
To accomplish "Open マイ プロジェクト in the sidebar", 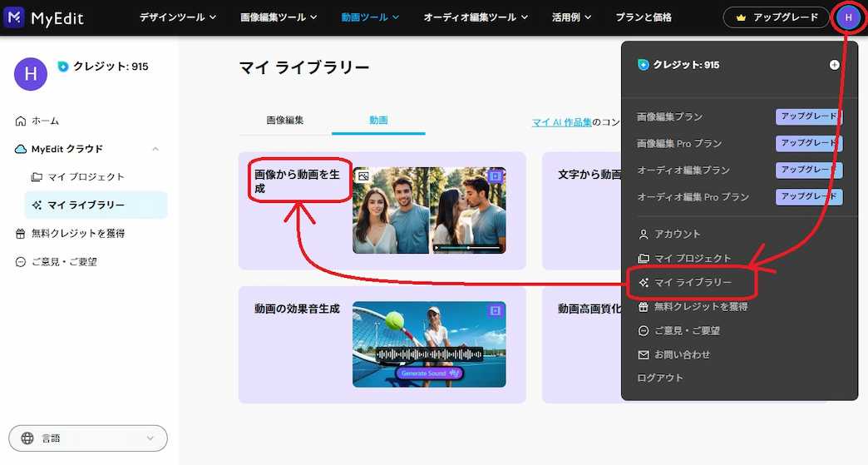I will (x=86, y=177).
